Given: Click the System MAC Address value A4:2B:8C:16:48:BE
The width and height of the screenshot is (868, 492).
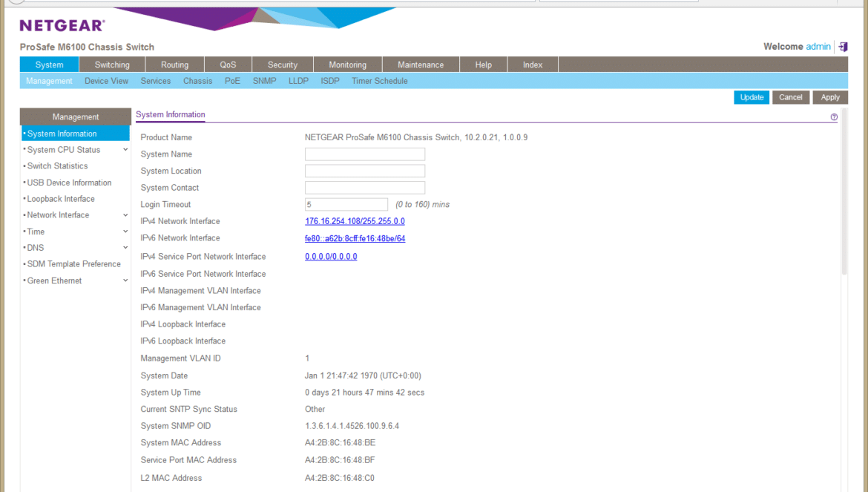Looking at the screenshot, I should (340, 443).
